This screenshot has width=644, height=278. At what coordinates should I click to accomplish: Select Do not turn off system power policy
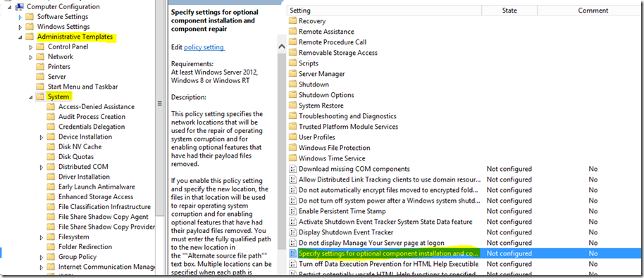[x=390, y=201]
